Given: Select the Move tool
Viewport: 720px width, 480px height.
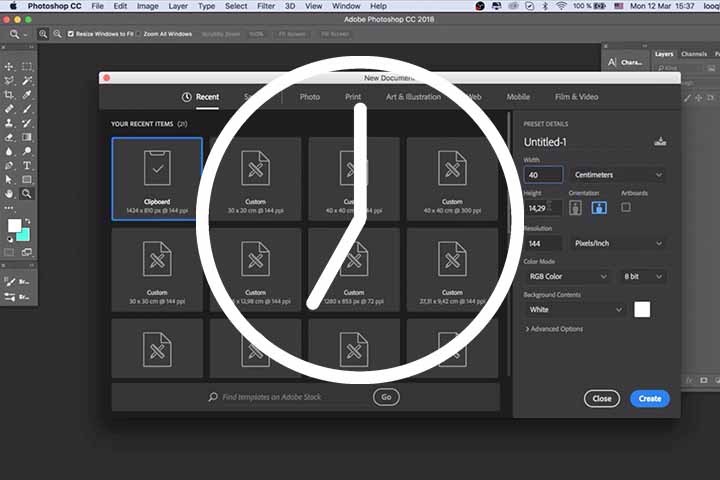Looking at the screenshot, I should coord(9,67).
